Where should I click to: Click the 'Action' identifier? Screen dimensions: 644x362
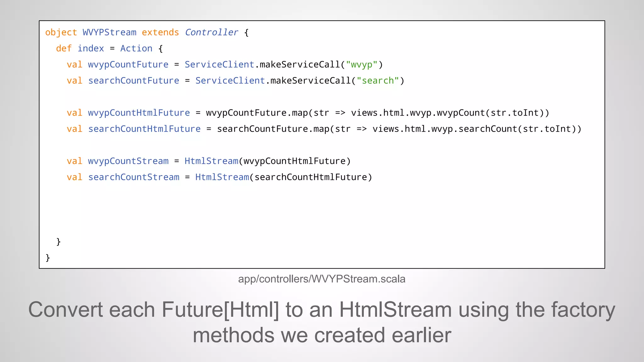(136, 48)
